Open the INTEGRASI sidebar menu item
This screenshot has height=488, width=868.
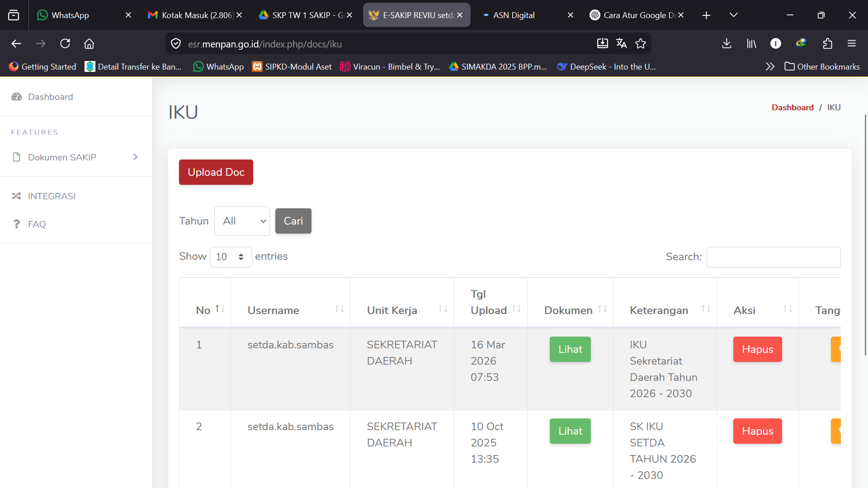(x=76, y=196)
